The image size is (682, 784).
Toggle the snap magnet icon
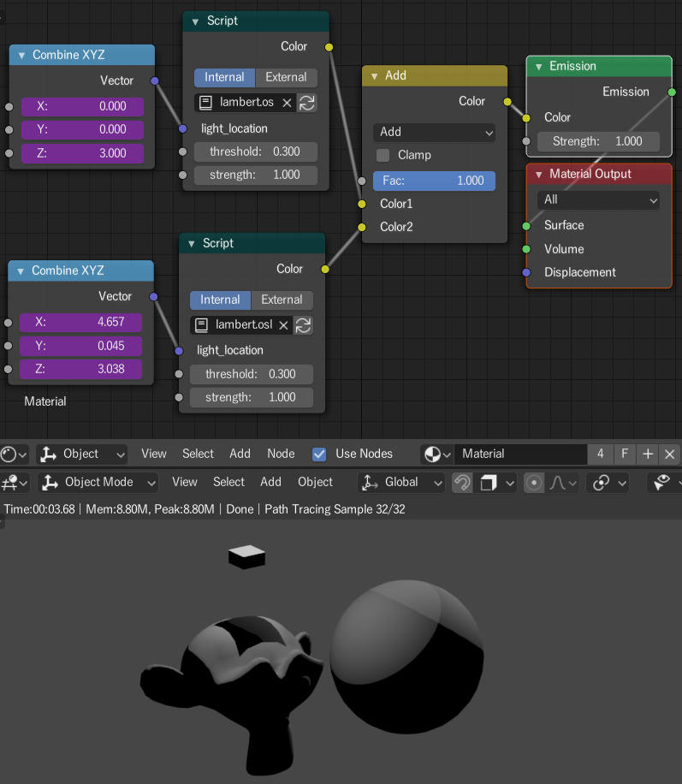coord(462,483)
